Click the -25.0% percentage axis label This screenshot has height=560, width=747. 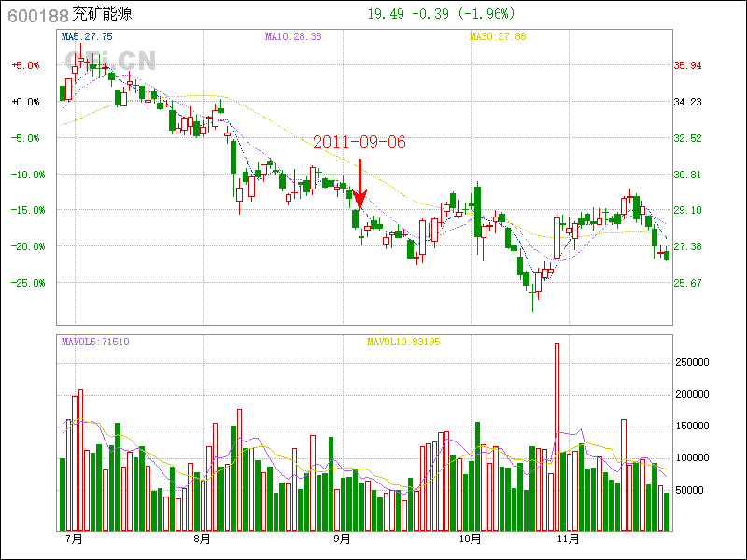pos(24,283)
